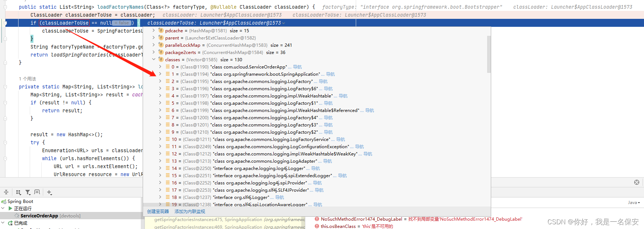Expand the package2certs node
Image resolution: width=644 pixels, height=229 pixels.
point(154,52)
